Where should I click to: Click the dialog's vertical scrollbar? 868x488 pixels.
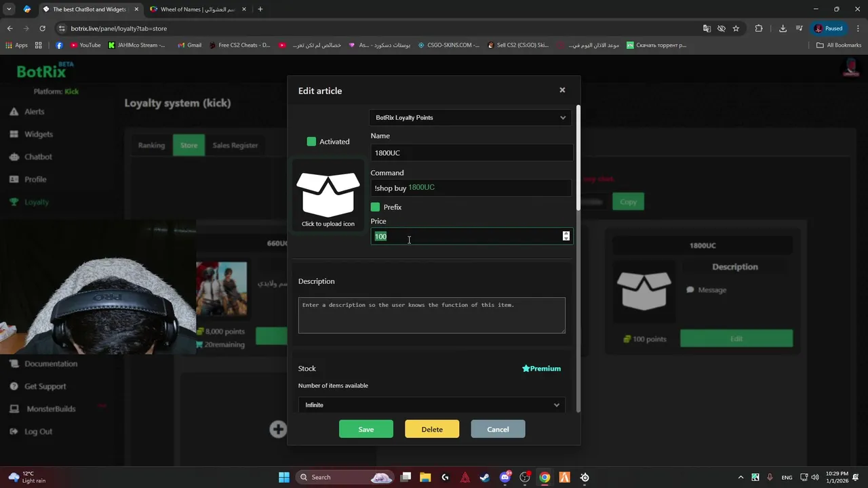[x=578, y=157]
